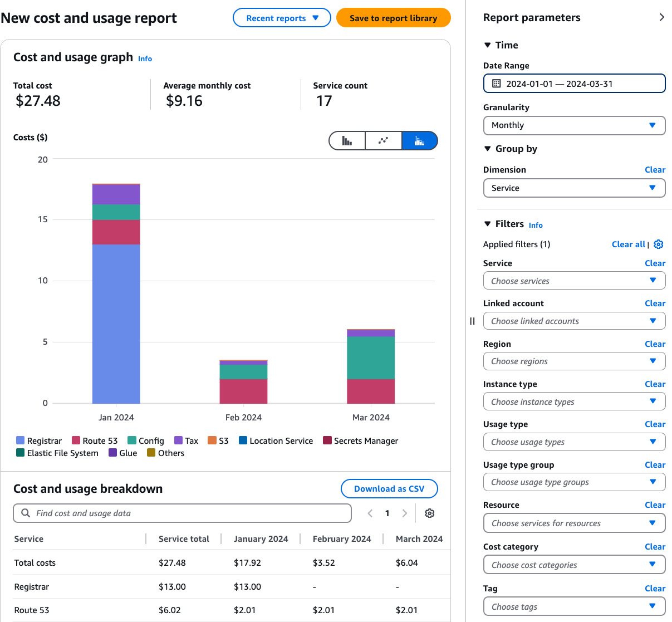This screenshot has width=672, height=622.
Task: Go to previous breakdown table page
Action: (370, 513)
